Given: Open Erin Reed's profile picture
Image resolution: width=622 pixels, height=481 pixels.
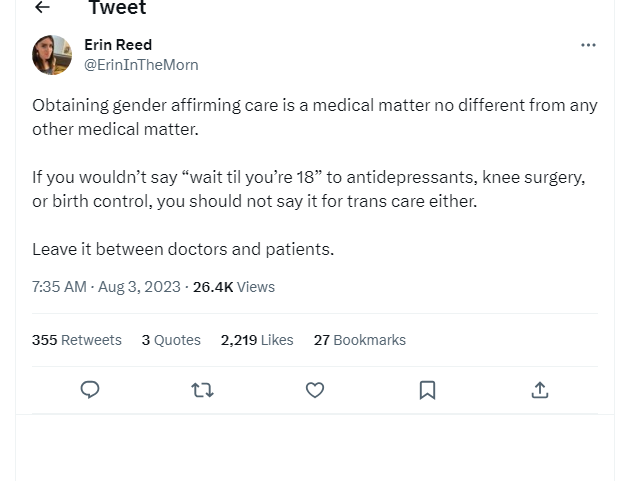Looking at the screenshot, I should click(52, 55).
